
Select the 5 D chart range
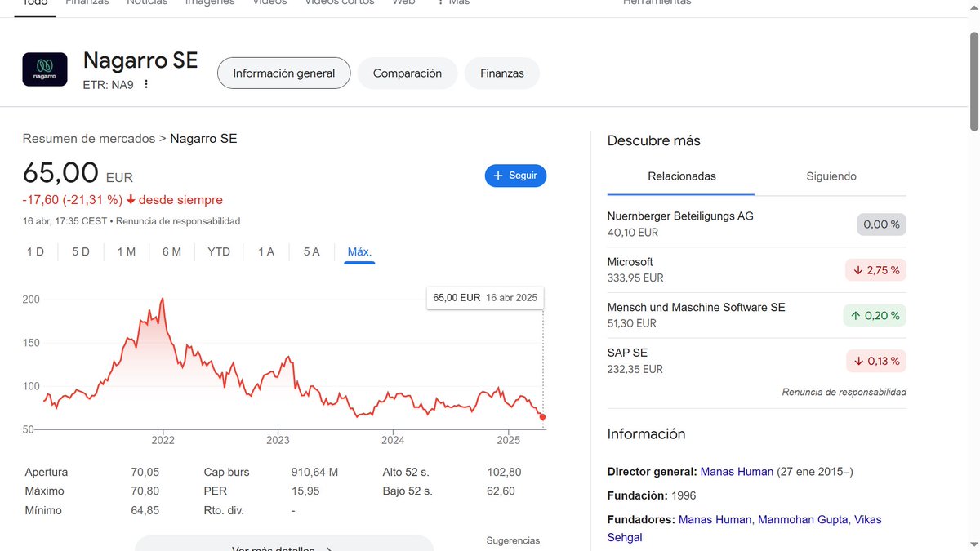pos(81,251)
